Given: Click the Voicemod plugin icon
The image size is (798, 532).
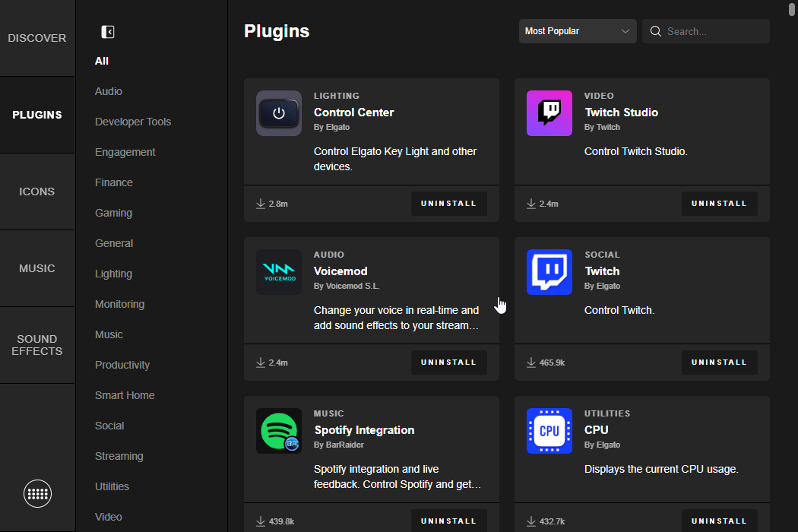Looking at the screenshot, I should pyautogui.click(x=279, y=272).
